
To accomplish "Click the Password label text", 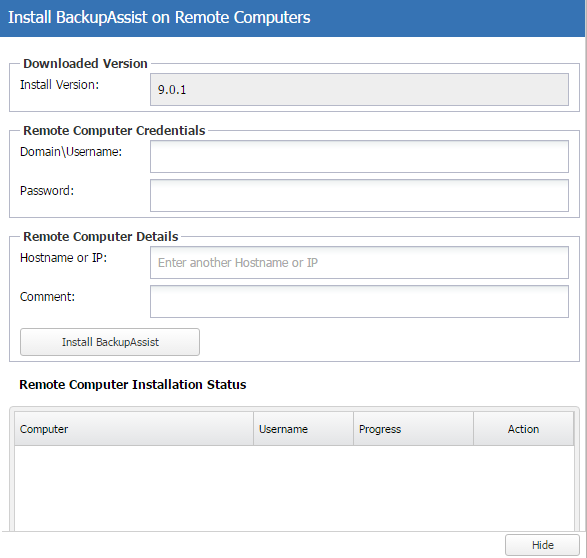I will tap(47, 190).
